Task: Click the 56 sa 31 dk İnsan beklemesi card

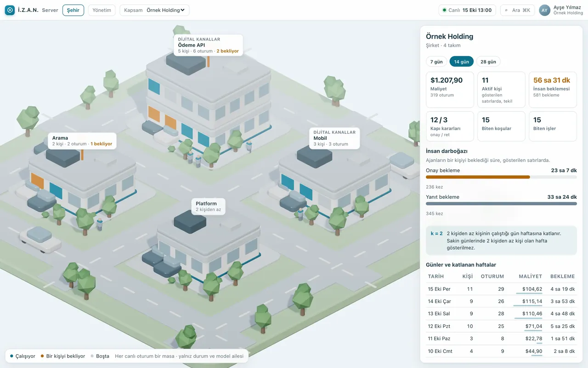Action: pyautogui.click(x=553, y=89)
